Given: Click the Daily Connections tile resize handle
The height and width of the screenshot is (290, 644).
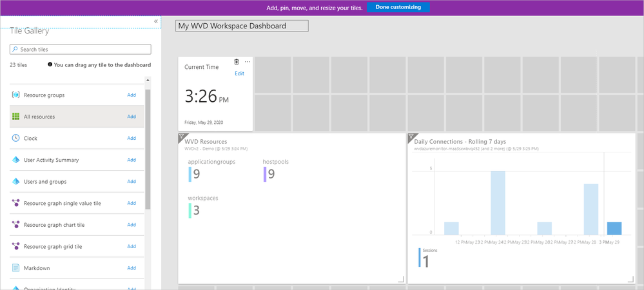Looking at the screenshot, I should pyautogui.click(x=630, y=279).
